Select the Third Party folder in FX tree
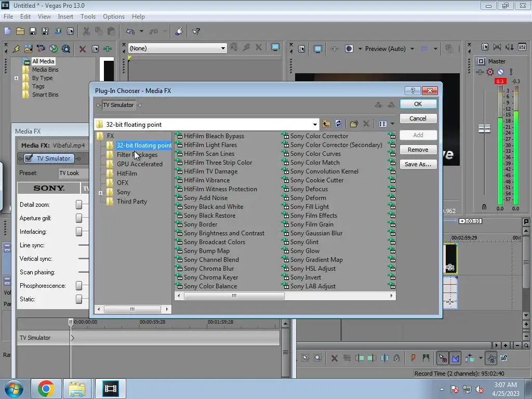The image size is (532, 399). [131, 201]
